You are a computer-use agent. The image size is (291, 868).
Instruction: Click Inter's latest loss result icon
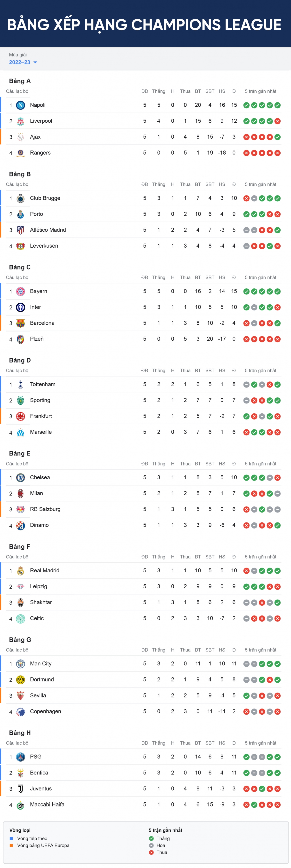click(277, 307)
